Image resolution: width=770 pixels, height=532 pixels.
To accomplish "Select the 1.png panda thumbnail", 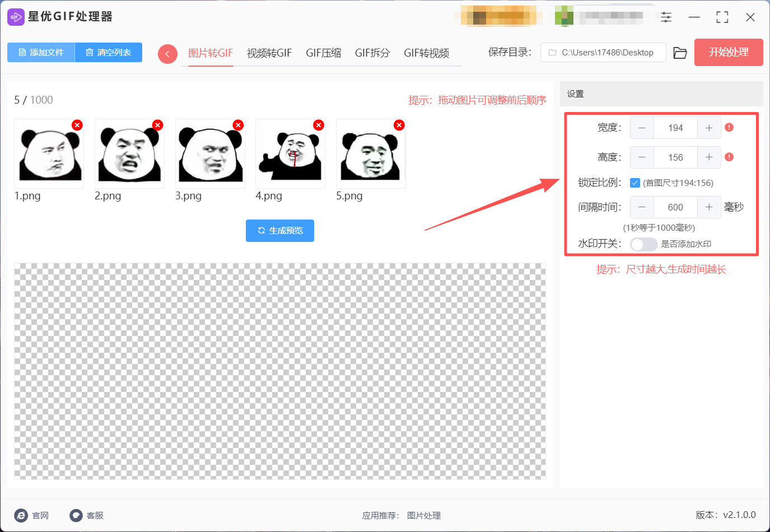I will click(49, 153).
